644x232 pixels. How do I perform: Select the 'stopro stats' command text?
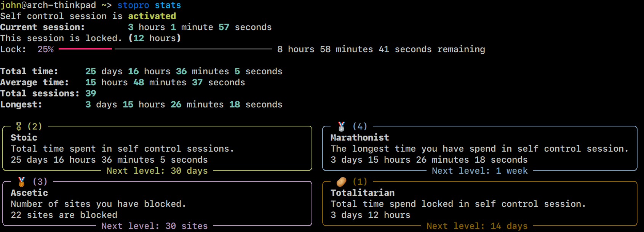click(x=149, y=5)
